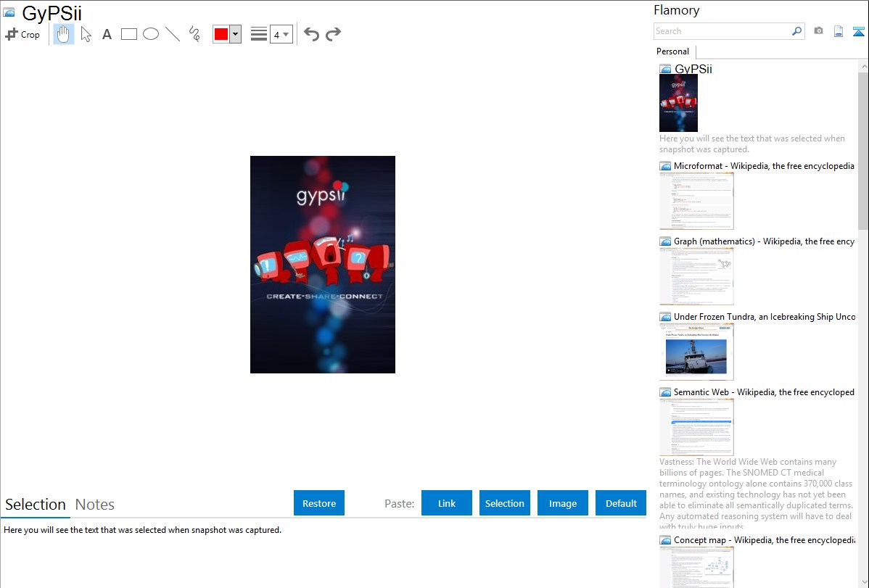Image resolution: width=869 pixels, height=588 pixels.
Task: Open the Semantic Web snapshot thumbnail
Action: coord(696,427)
